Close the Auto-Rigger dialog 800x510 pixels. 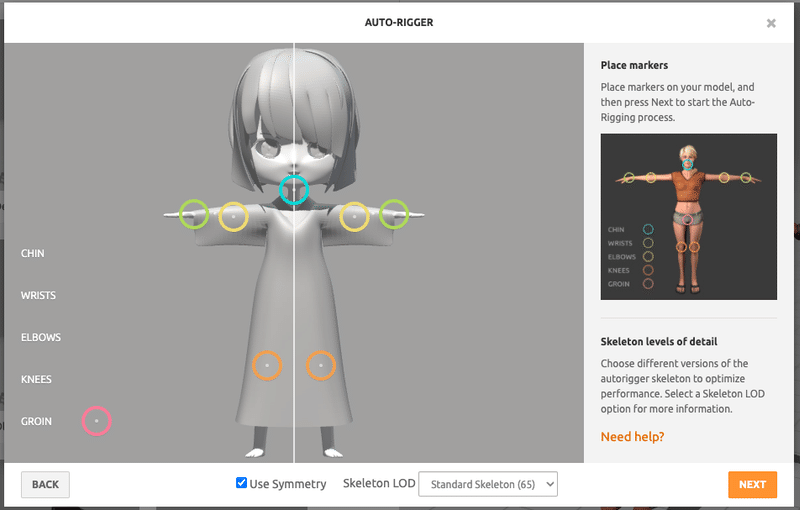pos(771,23)
